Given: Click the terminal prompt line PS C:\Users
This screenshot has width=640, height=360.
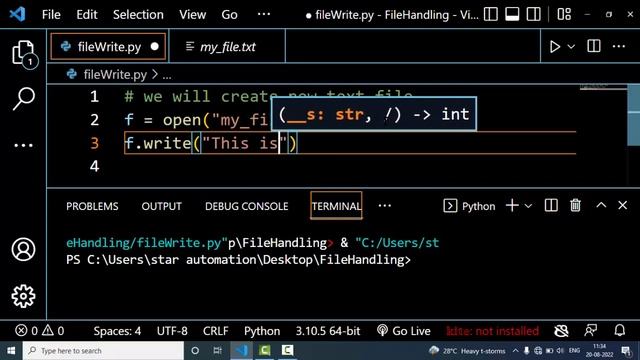Looking at the screenshot, I should 238,260.
